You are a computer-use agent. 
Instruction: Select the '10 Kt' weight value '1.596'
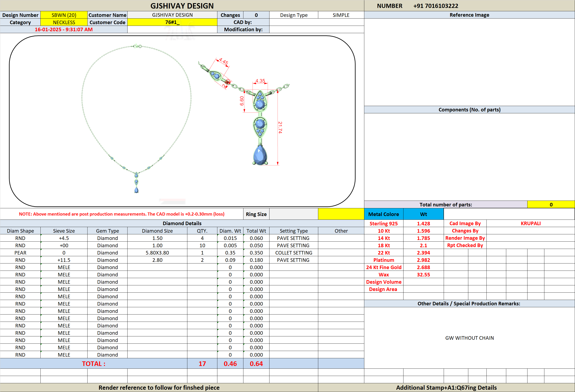(423, 231)
